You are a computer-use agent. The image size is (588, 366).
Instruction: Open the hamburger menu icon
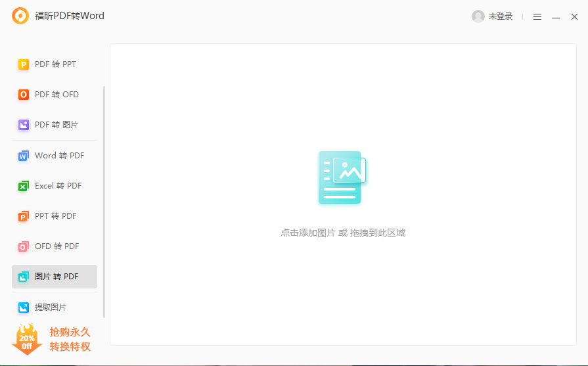pyautogui.click(x=537, y=16)
